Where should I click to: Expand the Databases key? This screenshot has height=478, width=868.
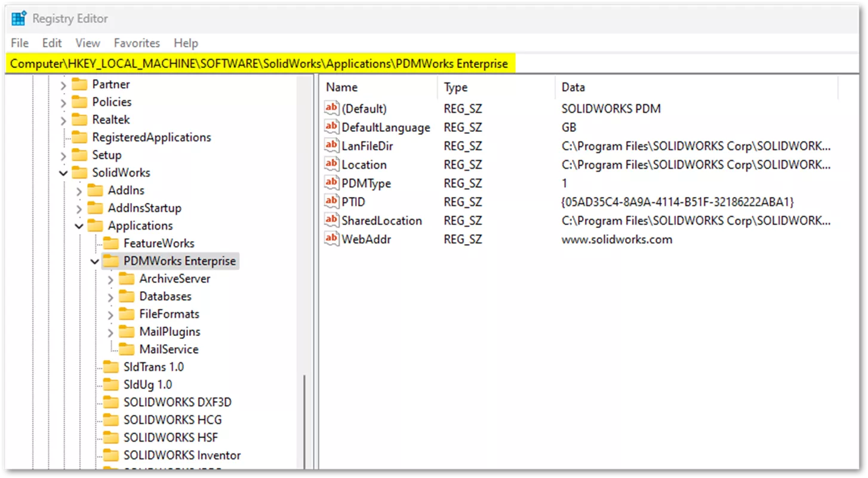point(110,297)
